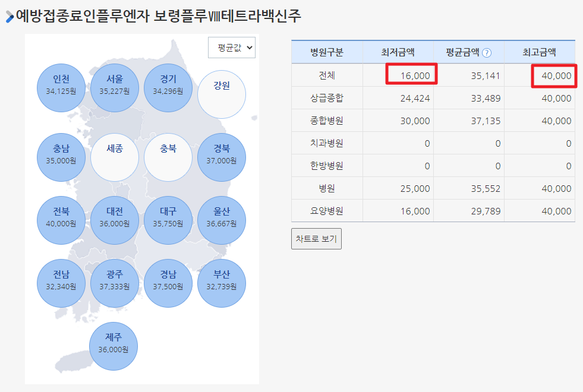583x392 pixels.
Task: Click the 요양병원 row label
Action: coord(327,211)
